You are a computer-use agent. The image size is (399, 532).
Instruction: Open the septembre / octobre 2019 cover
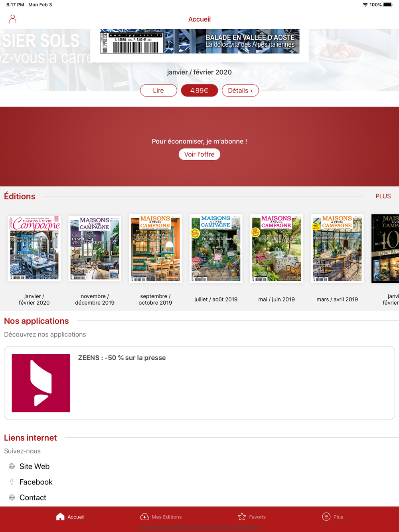[155, 248]
